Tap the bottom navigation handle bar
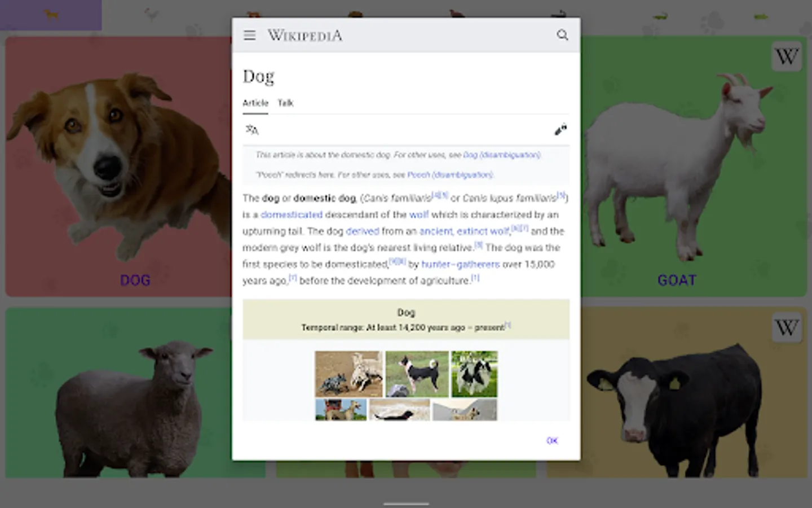Viewport: 812px width, 508px height. [x=406, y=503]
